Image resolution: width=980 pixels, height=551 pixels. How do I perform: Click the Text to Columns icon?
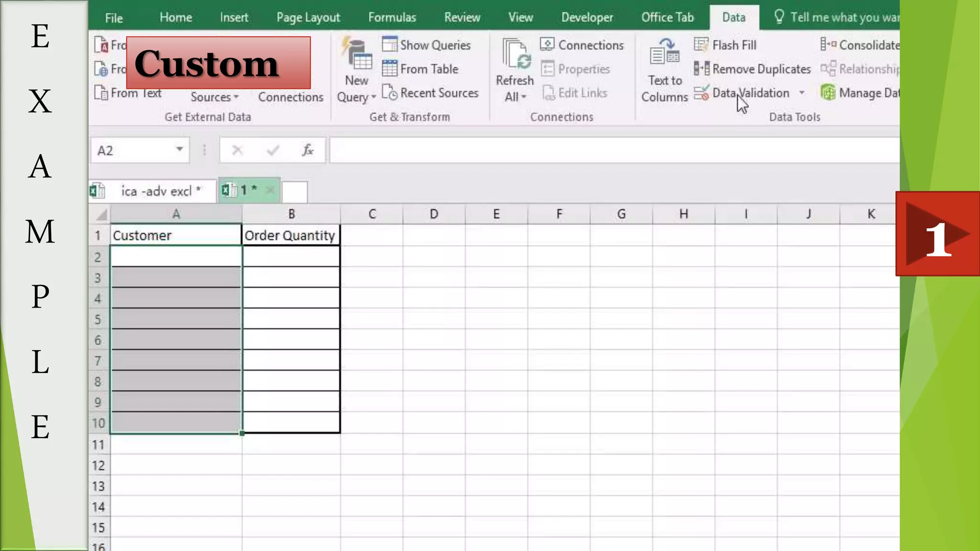[664, 52]
